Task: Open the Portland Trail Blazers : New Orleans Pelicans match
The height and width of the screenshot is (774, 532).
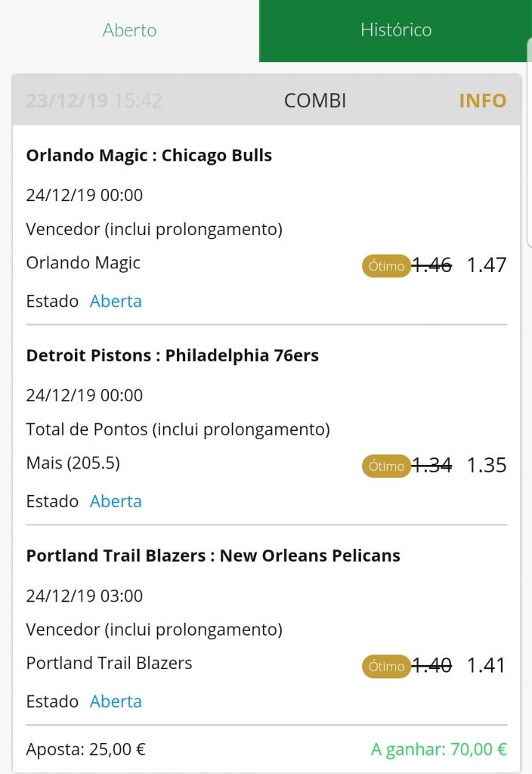Action: (213, 556)
